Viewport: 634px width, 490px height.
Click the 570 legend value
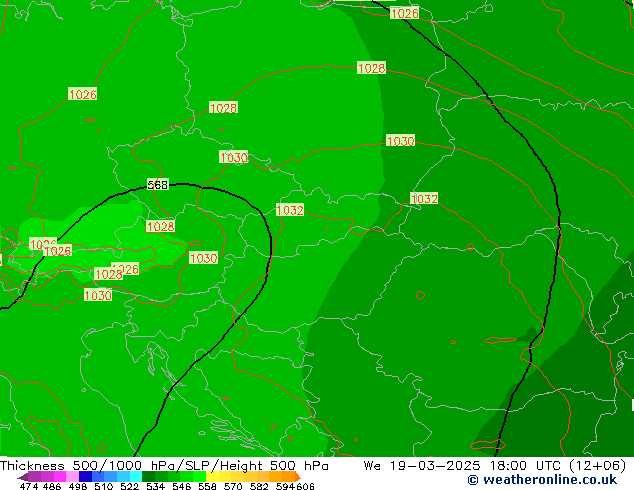233,486
